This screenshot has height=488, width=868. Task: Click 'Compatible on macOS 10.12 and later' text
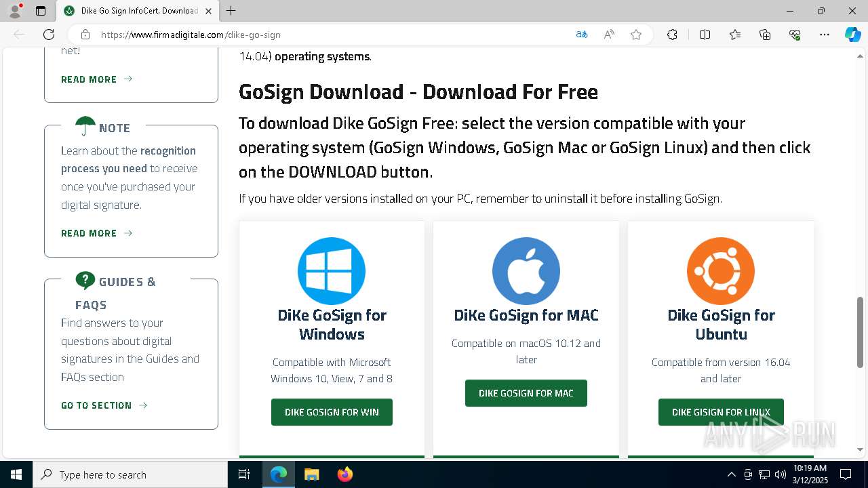coord(526,351)
